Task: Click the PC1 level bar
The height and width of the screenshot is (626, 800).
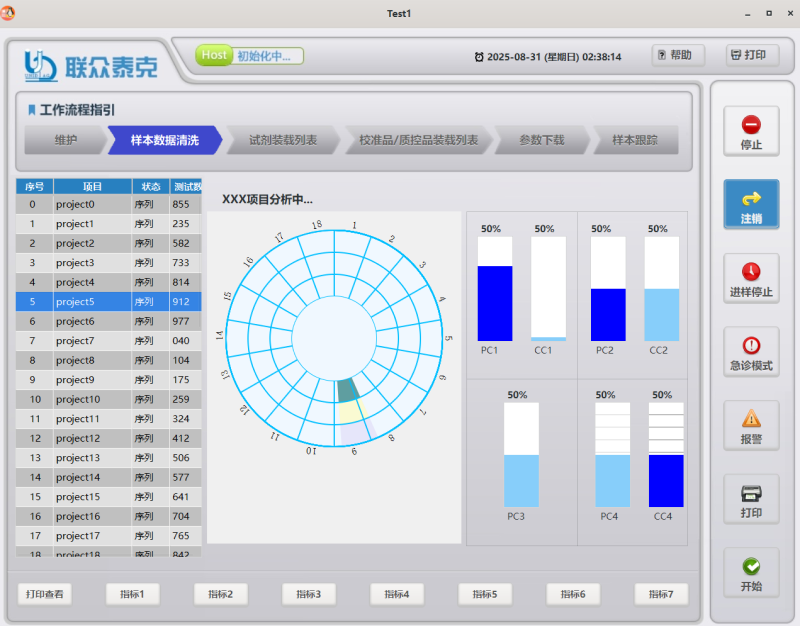Action: click(495, 289)
